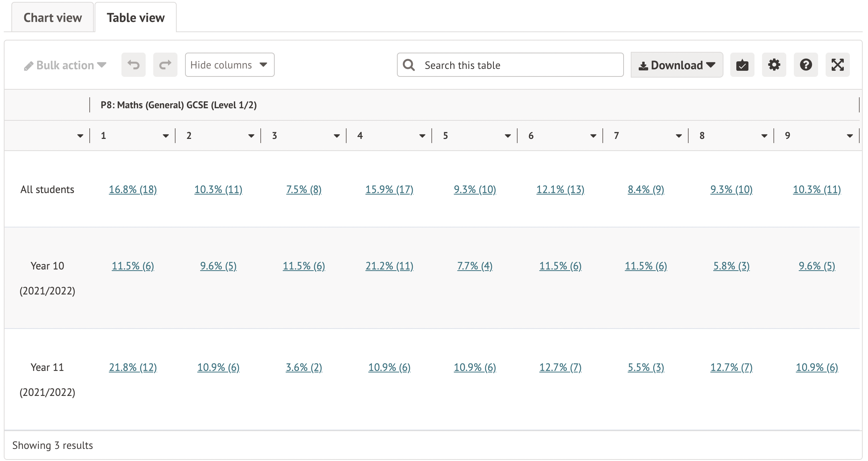
Task: Open the settings gear icon
Action: coord(774,65)
